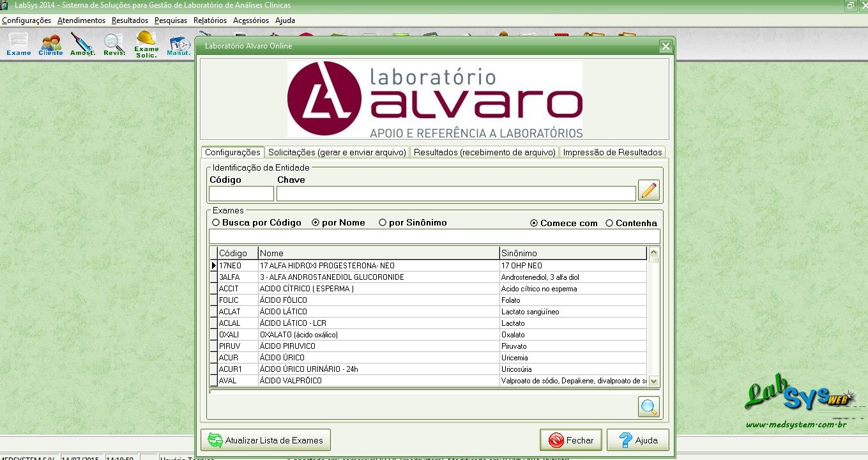This screenshot has height=460, width=868.
Task: Open the Relatórios menu
Action: coord(210,20)
